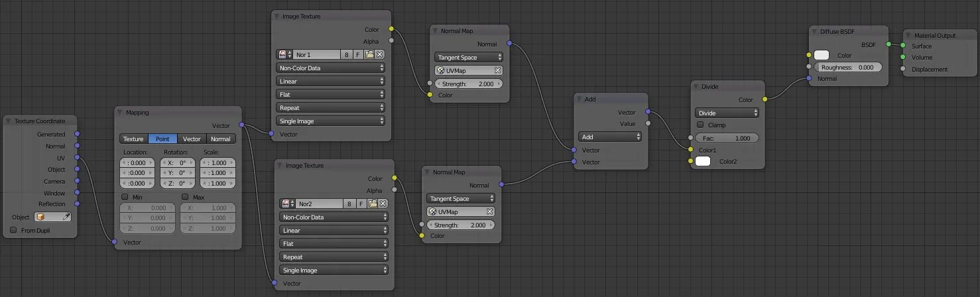Open Repeat extension dropdown on Nor 1 texture

click(x=331, y=107)
